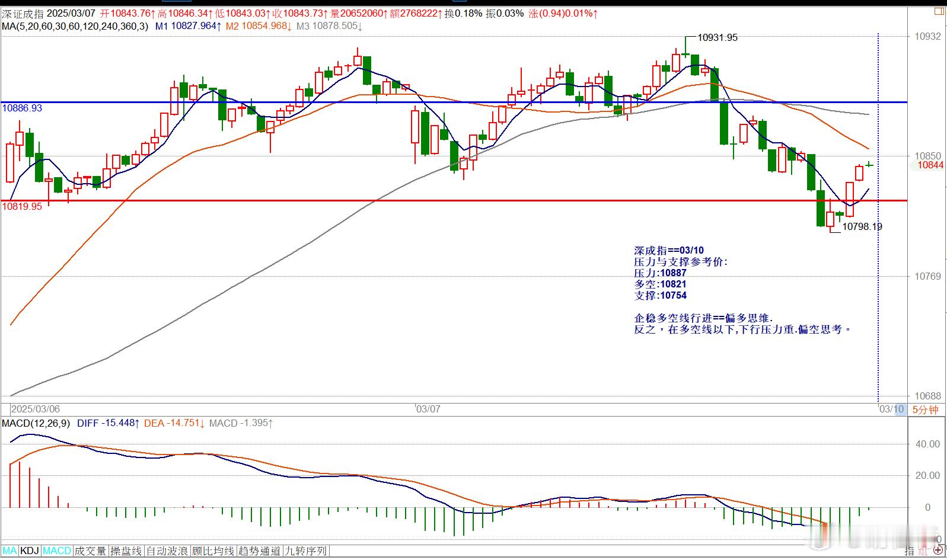Click the MA(5,20,60,30,60,120,240,360,3) parameter label
Viewport: 947px width, 560px height.
click(x=75, y=26)
